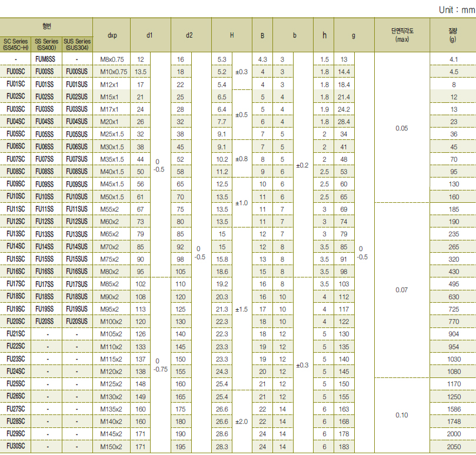Click part number FU12SC

click(x=16, y=222)
